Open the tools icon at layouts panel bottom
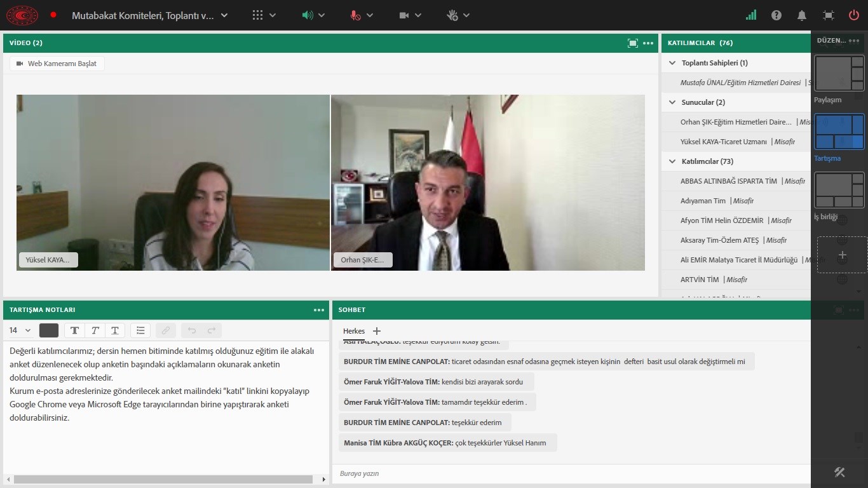 839,472
